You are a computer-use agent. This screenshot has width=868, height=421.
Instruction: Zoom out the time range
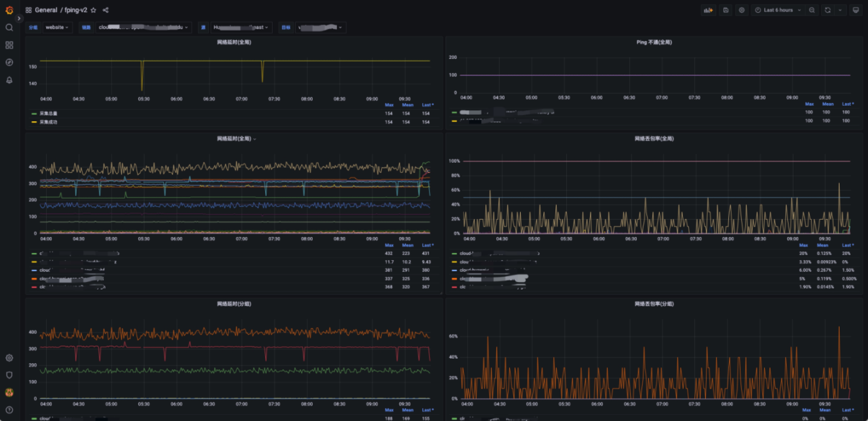point(812,10)
